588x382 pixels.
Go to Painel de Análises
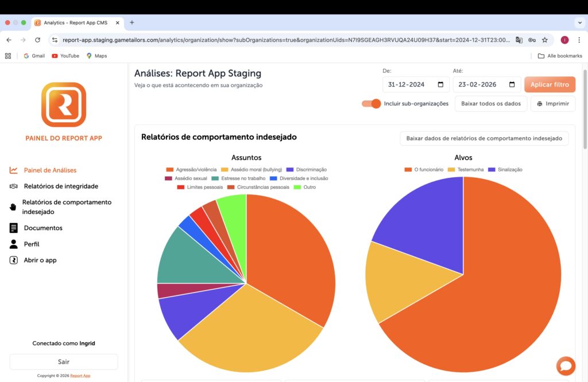tap(51, 170)
